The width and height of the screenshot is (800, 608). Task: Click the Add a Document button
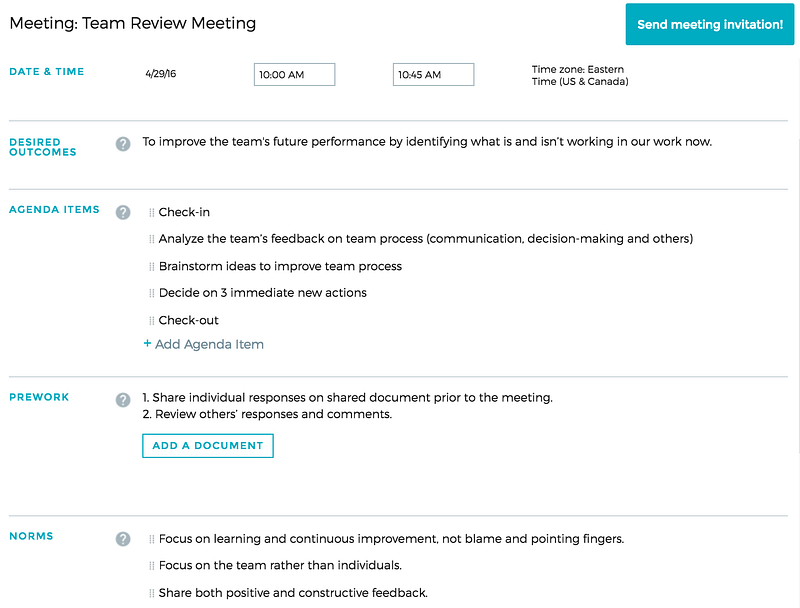(x=208, y=446)
